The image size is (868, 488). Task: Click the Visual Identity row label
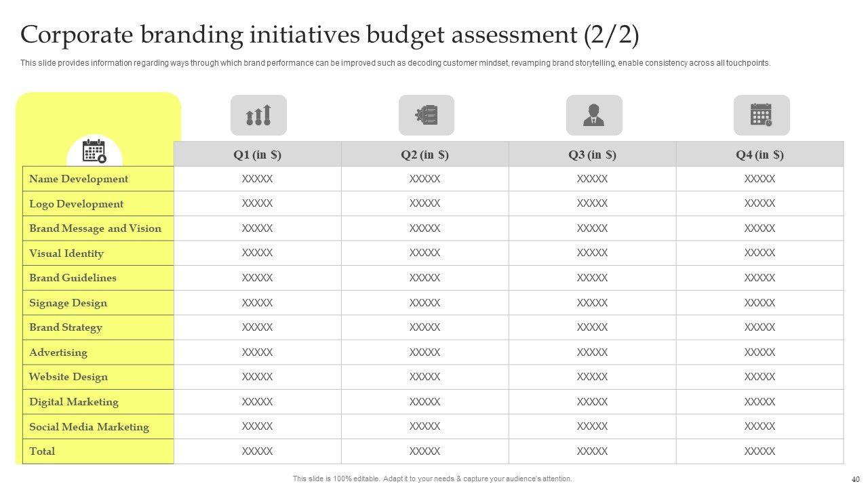tap(66, 253)
